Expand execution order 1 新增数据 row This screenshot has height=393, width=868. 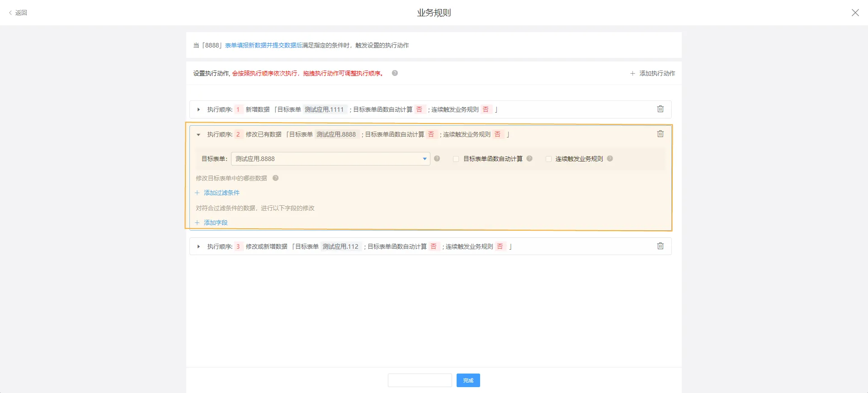(198, 109)
